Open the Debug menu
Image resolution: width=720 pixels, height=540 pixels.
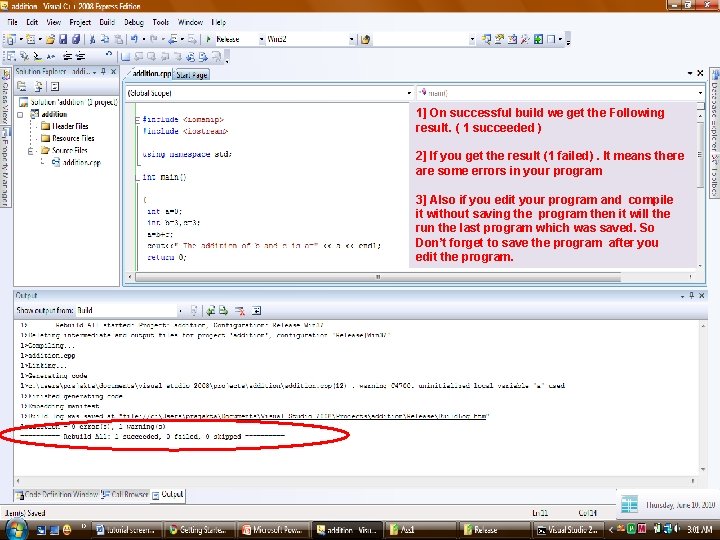tap(134, 22)
